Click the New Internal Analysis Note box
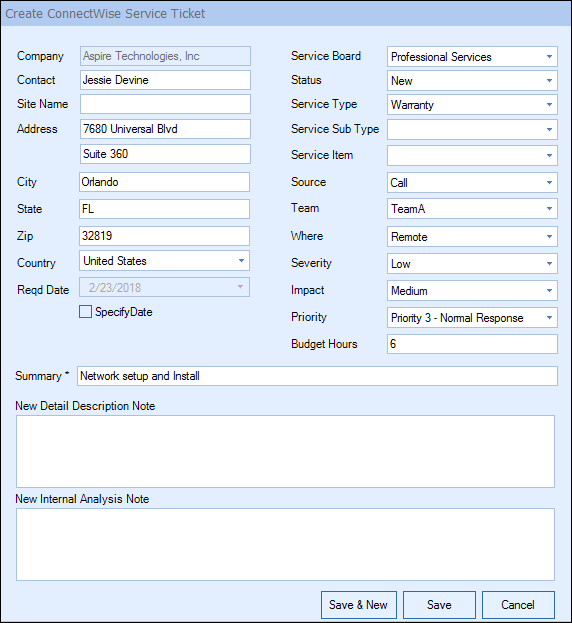The width and height of the screenshot is (572, 623). coord(285,544)
